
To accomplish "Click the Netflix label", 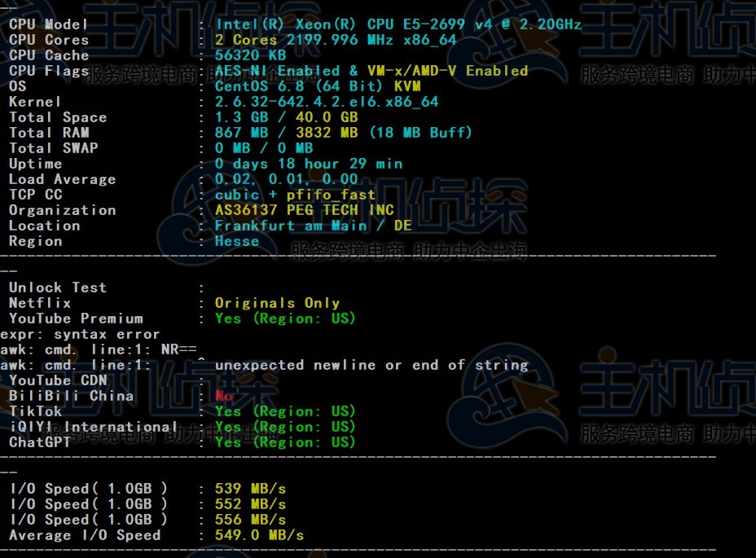I will tap(40, 303).
